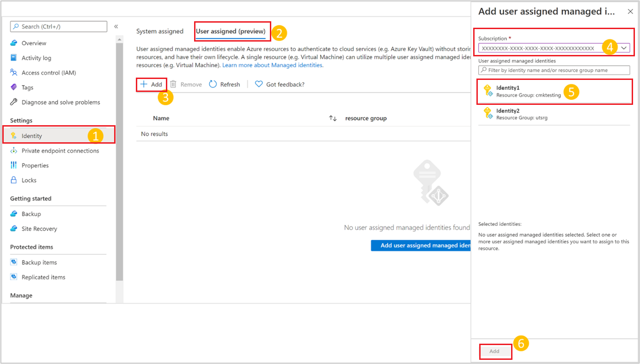Click the Add toolbar button

(152, 85)
